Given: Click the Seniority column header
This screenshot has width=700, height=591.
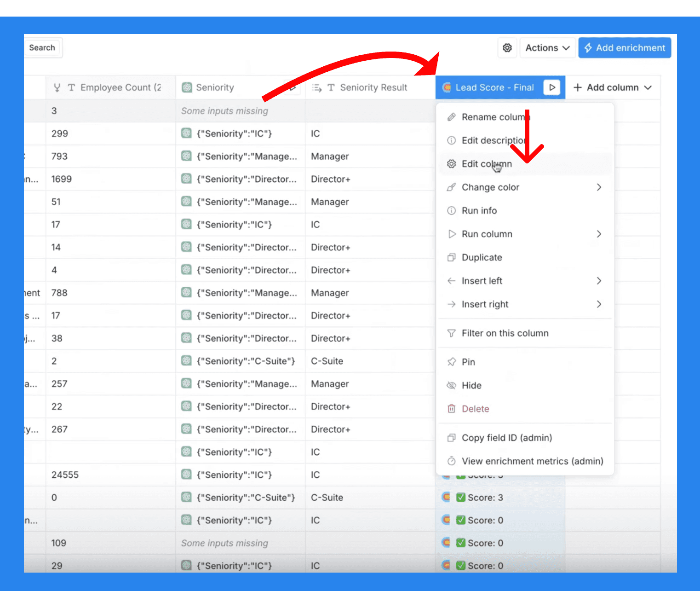Looking at the screenshot, I should click(241, 87).
